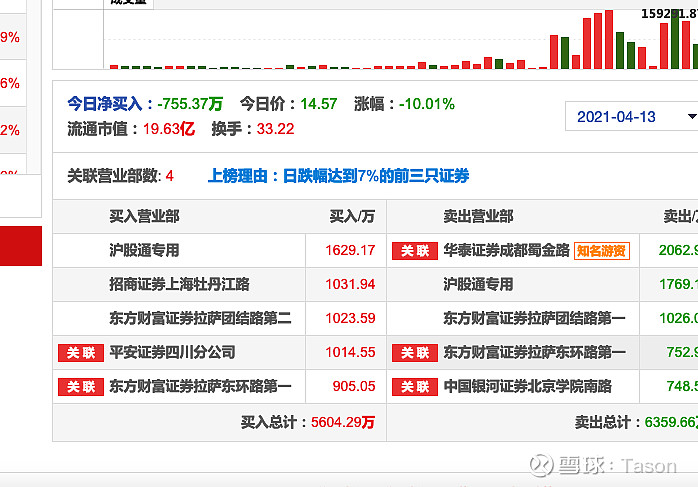Click 东方财富证券拉萨团结路第一 seller
Screen dimensions: 698x487
pos(534,318)
